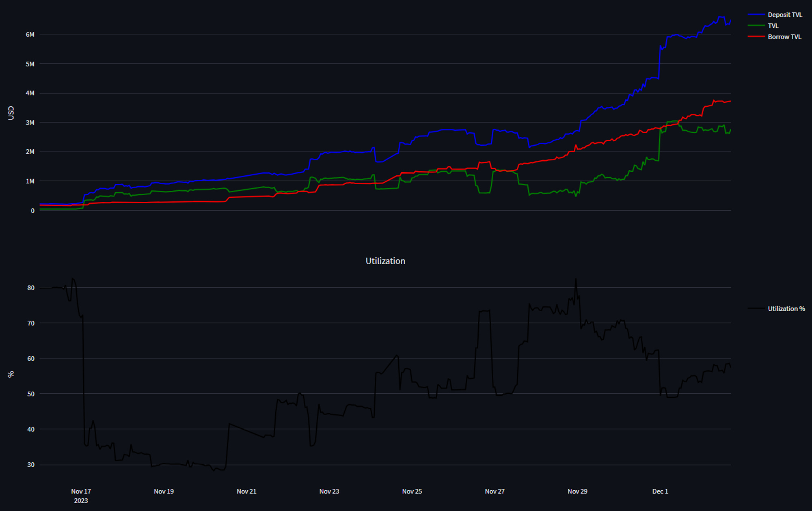Click the blue Deposit TVL legend line swatch
The image size is (812, 511).
[x=756, y=15]
